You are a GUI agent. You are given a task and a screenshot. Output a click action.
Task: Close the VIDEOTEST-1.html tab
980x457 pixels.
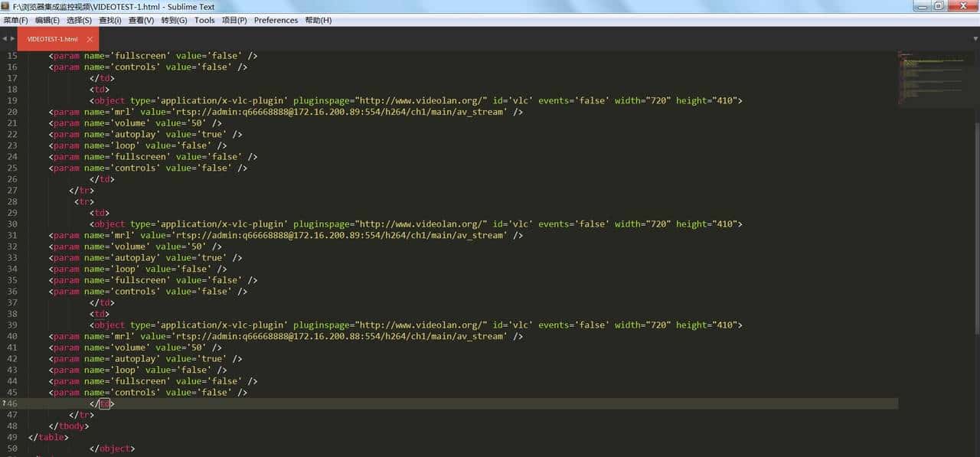pyautogui.click(x=90, y=39)
